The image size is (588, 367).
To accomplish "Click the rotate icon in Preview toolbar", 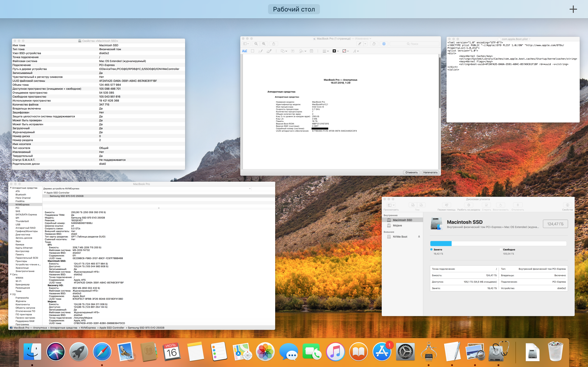I will pyautogui.click(x=374, y=44).
